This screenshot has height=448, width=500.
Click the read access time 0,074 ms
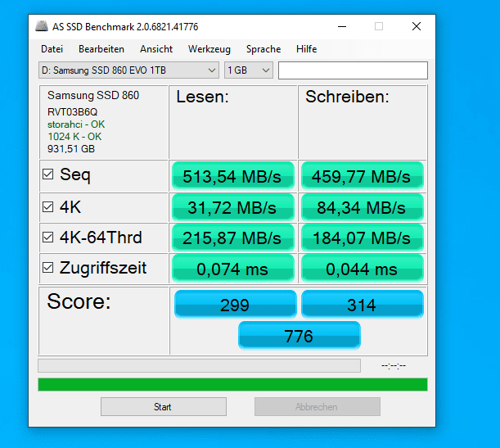(232, 269)
